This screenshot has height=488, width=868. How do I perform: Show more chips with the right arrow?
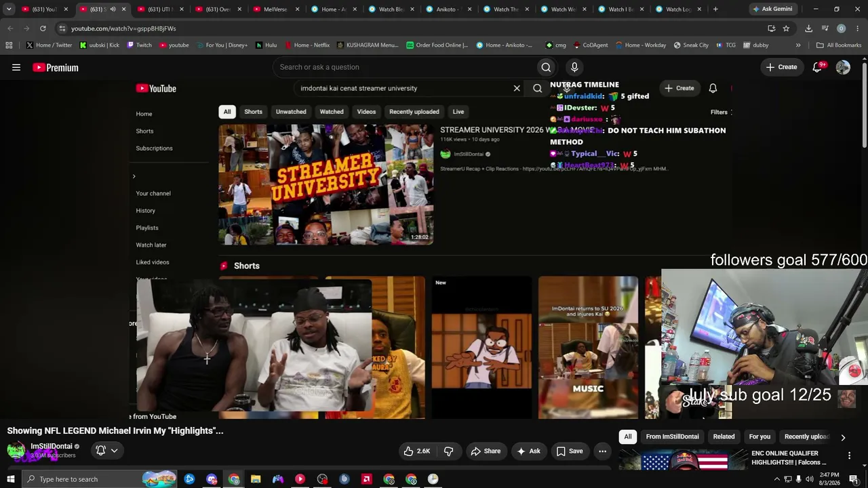(x=843, y=437)
